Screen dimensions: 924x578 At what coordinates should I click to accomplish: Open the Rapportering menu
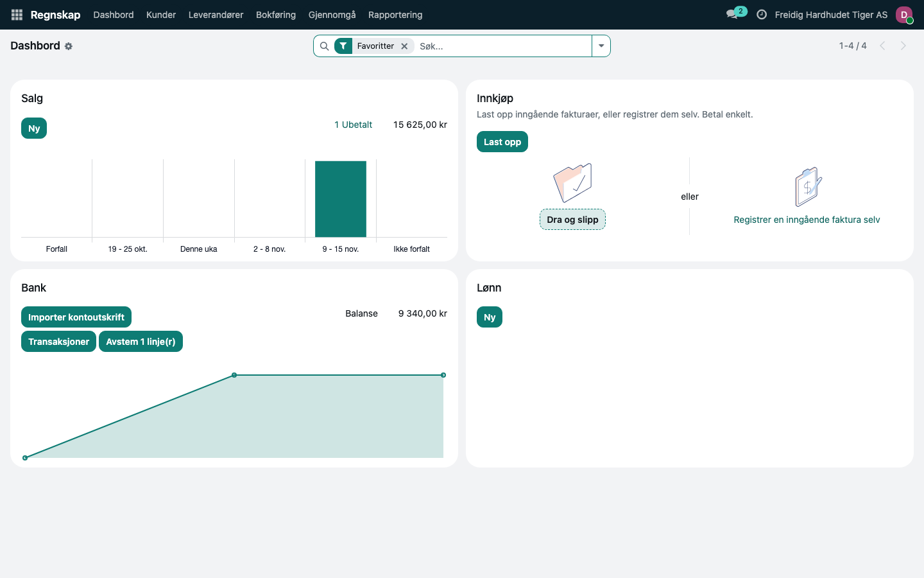[x=395, y=15]
